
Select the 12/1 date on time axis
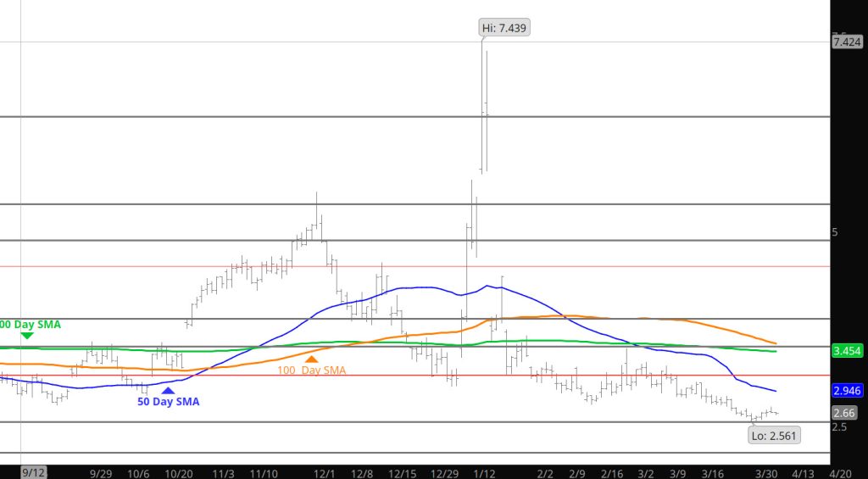tap(324, 472)
